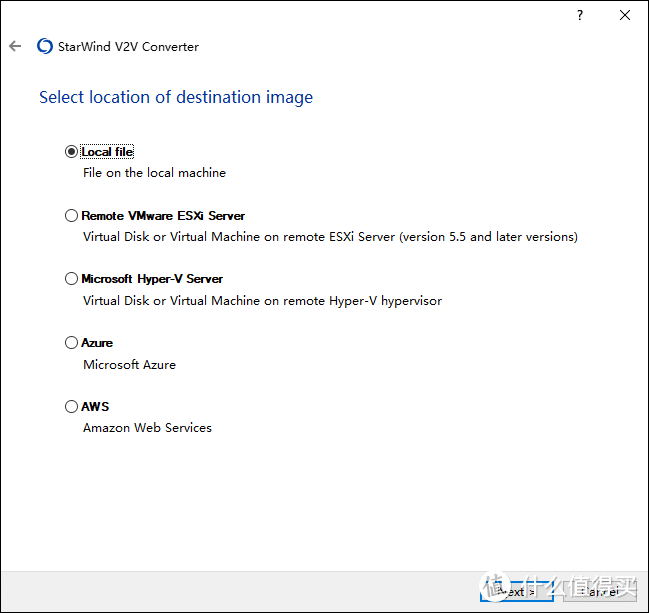Screen dimensions: 649x613
Task: Click the bold 'Local file' label text
Action: pos(107,152)
